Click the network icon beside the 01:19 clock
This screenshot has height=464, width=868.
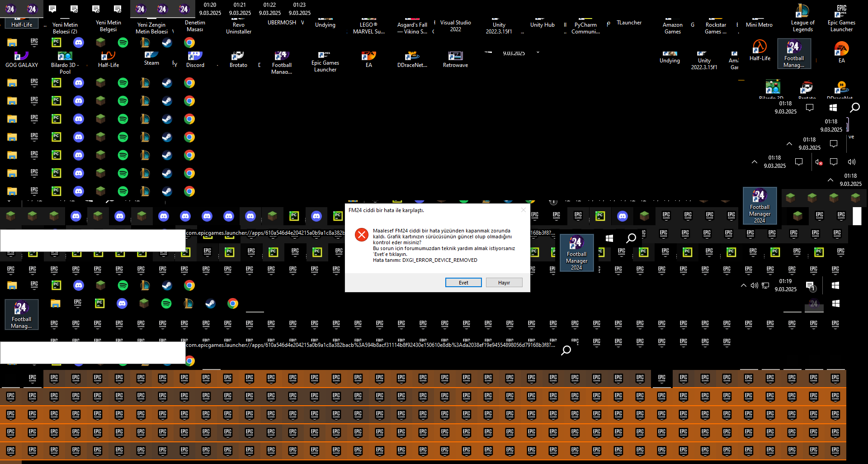(765, 285)
